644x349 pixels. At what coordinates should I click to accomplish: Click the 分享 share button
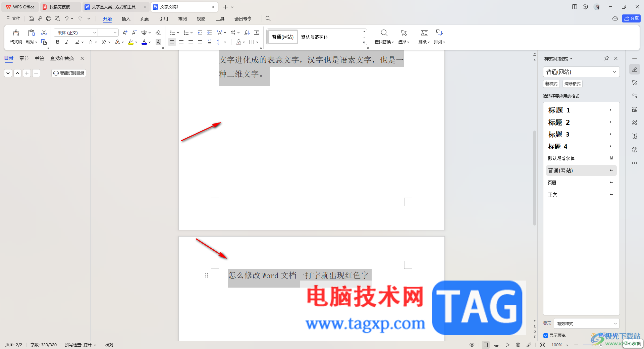point(631,18)
